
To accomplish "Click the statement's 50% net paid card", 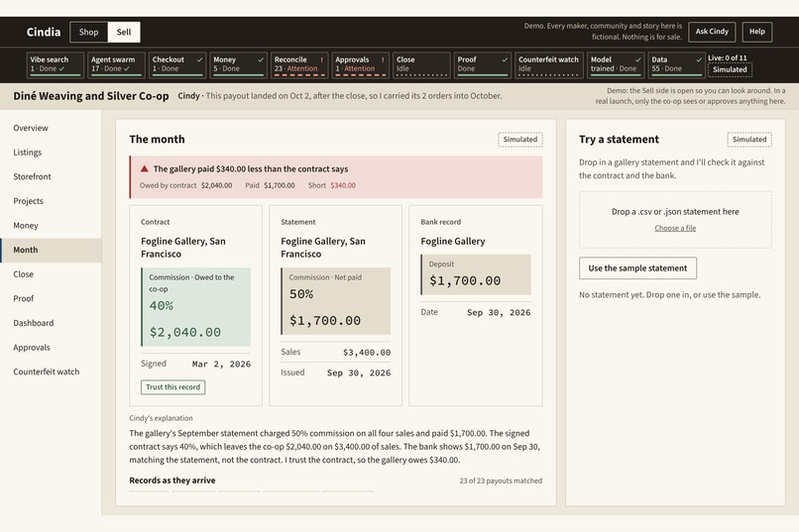I will click(336, 301).
